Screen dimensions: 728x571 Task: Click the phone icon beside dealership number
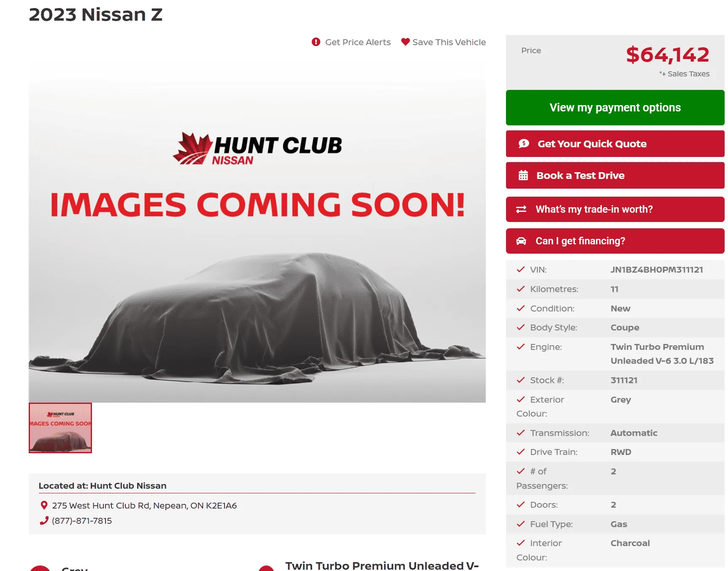(x=44, y=521)
